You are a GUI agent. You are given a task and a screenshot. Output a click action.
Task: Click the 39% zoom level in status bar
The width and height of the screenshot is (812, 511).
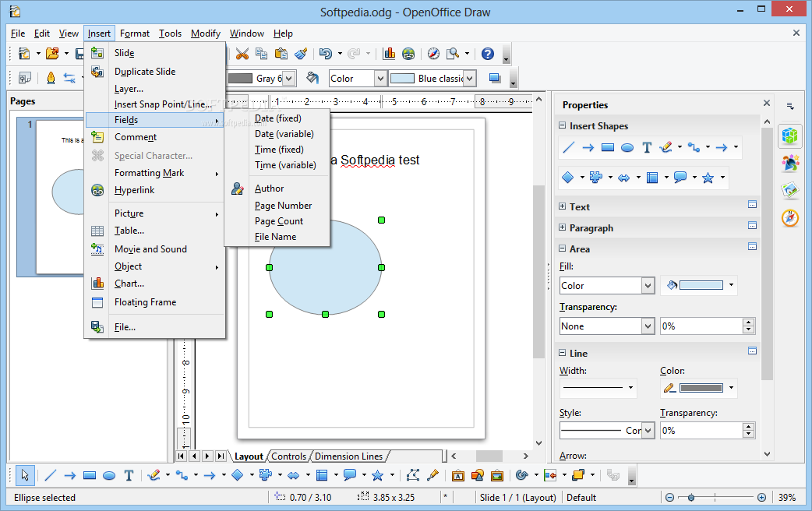coord(787,498)
